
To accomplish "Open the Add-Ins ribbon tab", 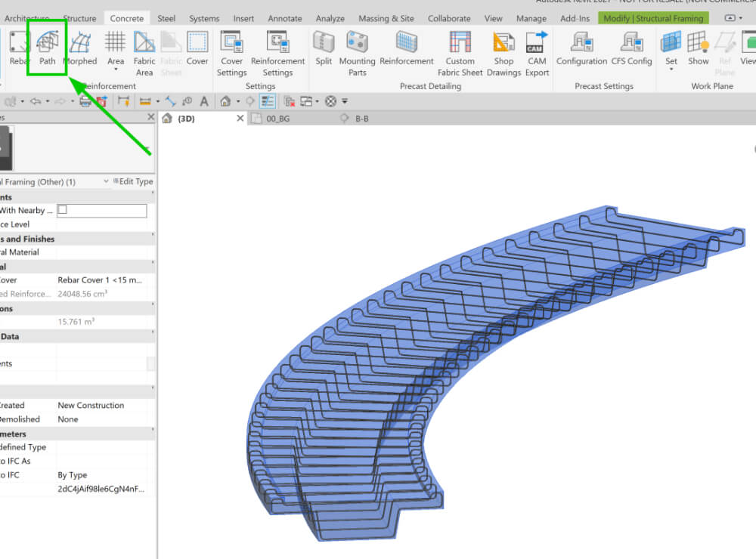I will tap(575, 18).
